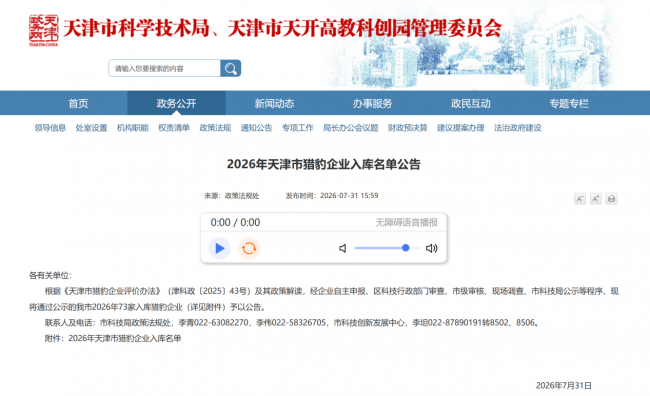Screen dimensions: 650x396
Task: Click the loud volume speaker icon
Action: tap(432, 248)
